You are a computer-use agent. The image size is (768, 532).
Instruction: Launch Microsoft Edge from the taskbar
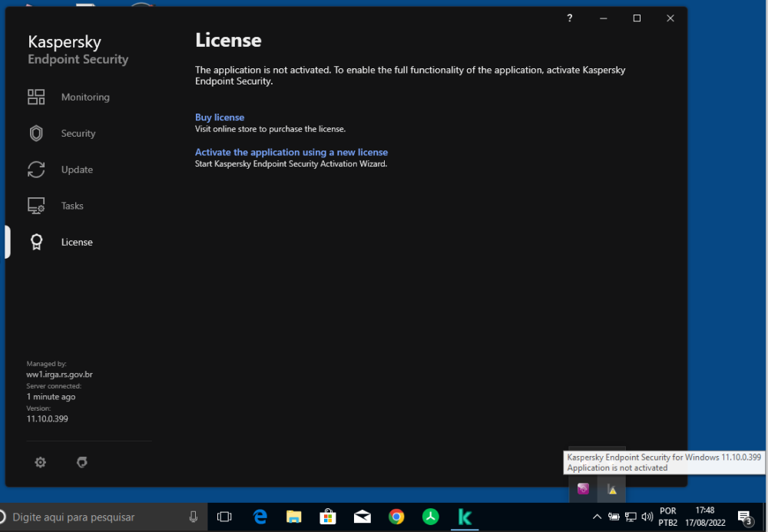260,517
